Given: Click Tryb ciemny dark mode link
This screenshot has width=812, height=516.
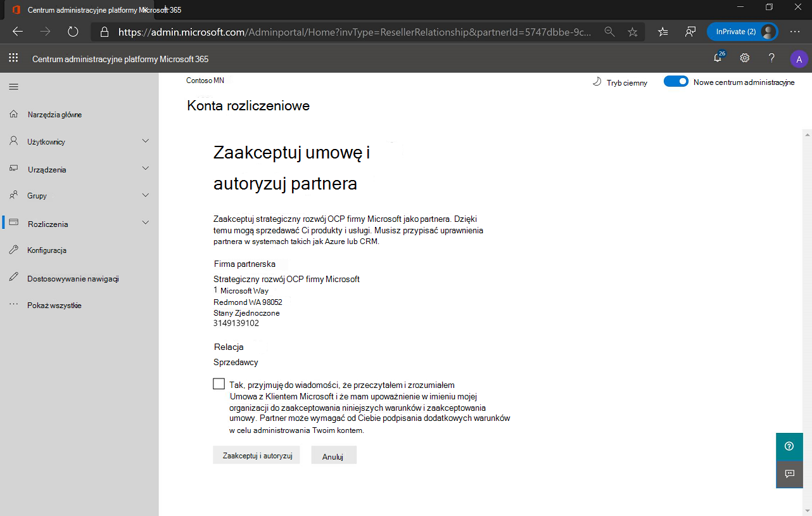Looking at the screenshot, I should [627, 83].
